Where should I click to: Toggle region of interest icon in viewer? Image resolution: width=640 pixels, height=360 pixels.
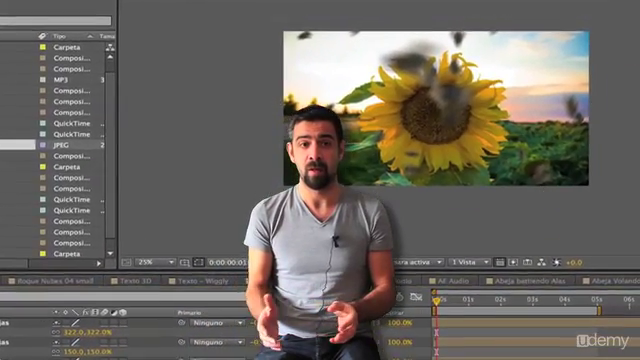click(x=198, y=262)
